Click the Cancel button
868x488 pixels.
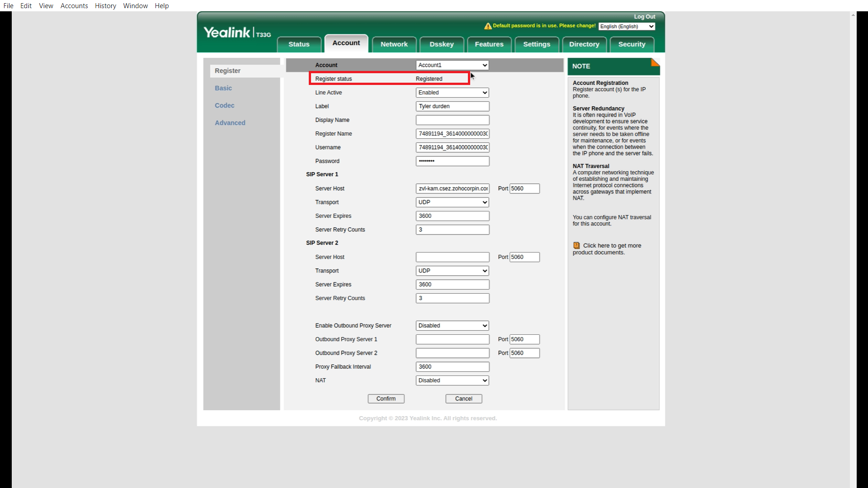pyautogui.click(x=463, y=399)
